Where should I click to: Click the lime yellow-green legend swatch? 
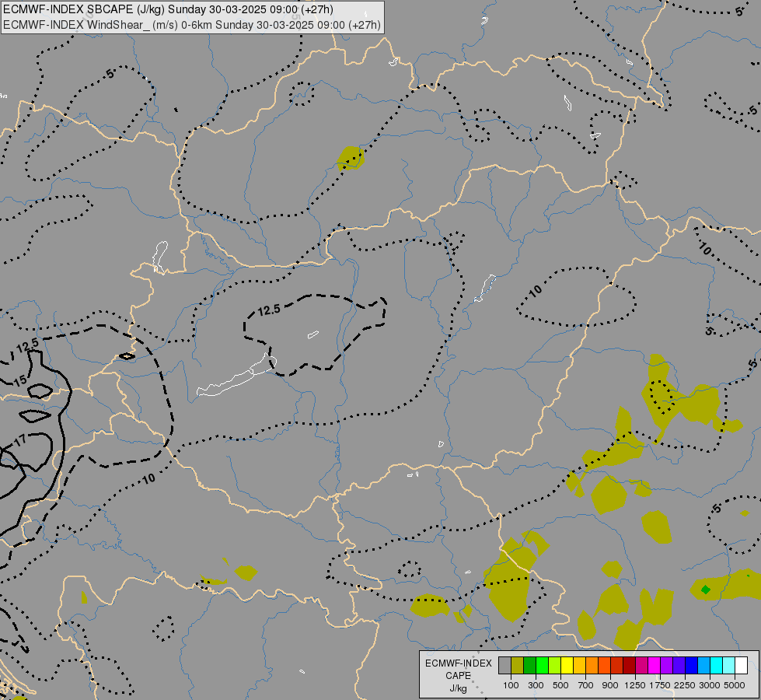click(554, 665)
